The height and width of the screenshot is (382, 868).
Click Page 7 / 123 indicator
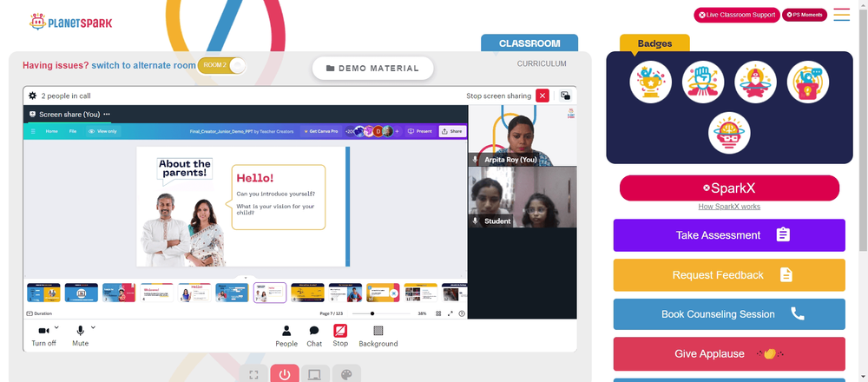coord(332,313)
